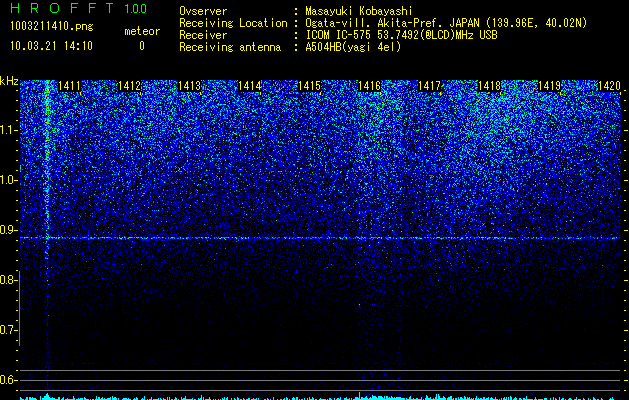
Task: Click the Receiving Location field label
Action: [233, 23]
